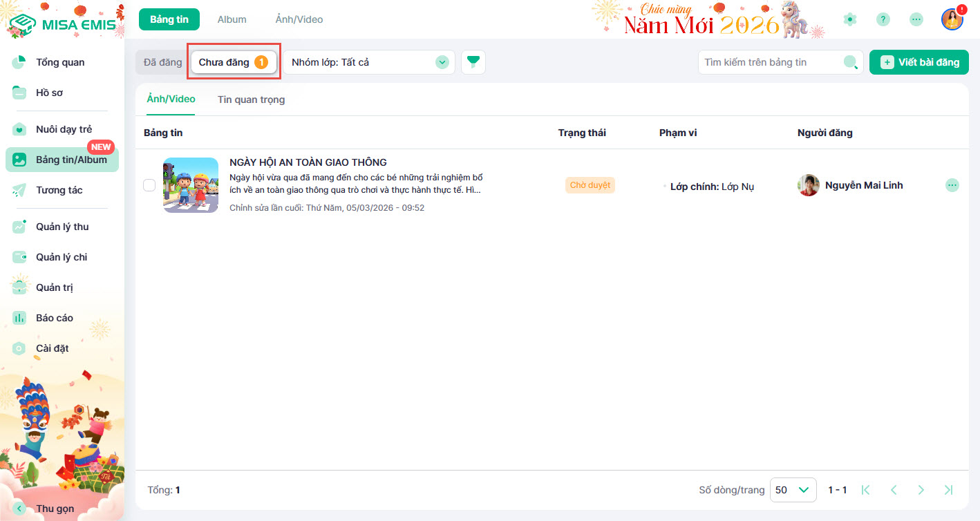
Task: Switch to the Đã đăng posts toggle
Action: pyautogui.click(x=162, y=62)
